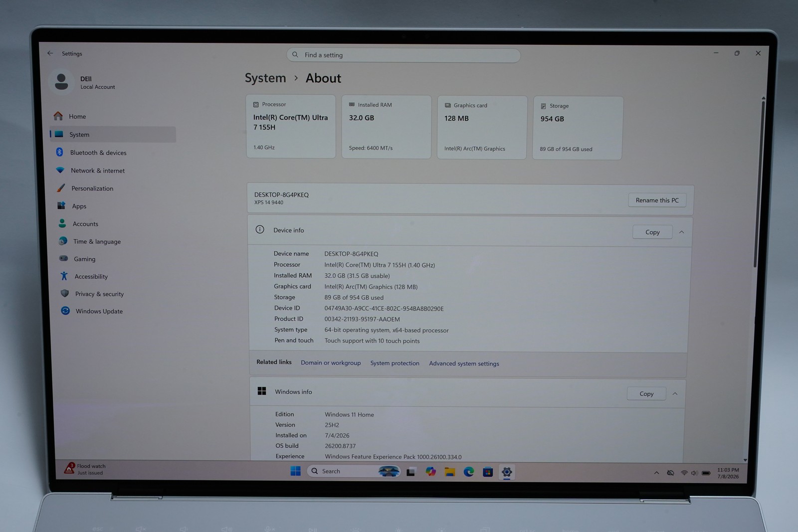The width and height of the screenshot is (798, 532).
Task: Click the Accessibility figure icon
Action: tap(64, 276)
